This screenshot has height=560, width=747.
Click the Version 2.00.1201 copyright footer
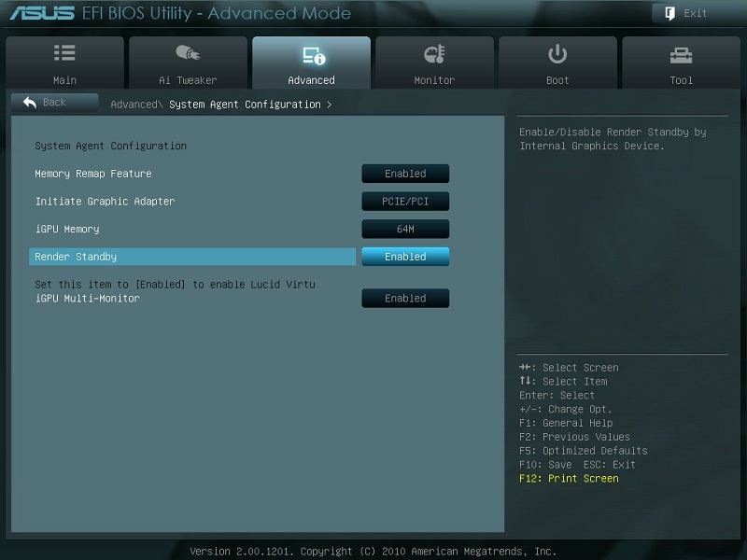pyautogui.click(x=373, y=552)
